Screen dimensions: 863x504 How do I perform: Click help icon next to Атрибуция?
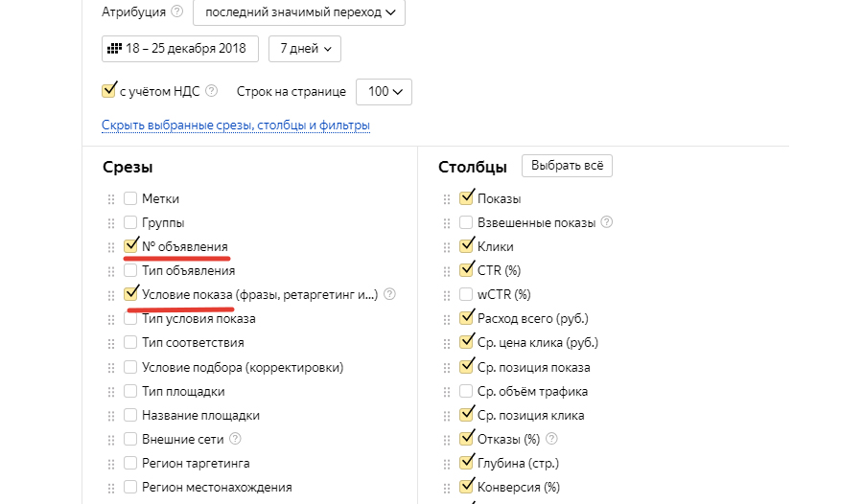click(x=175, y=12)
